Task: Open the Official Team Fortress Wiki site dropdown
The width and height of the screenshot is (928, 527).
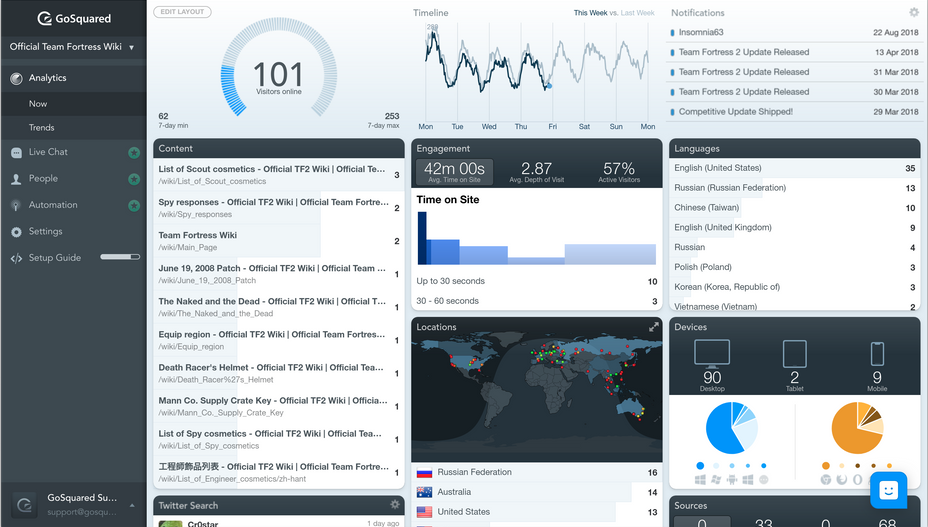Action: 72,47
